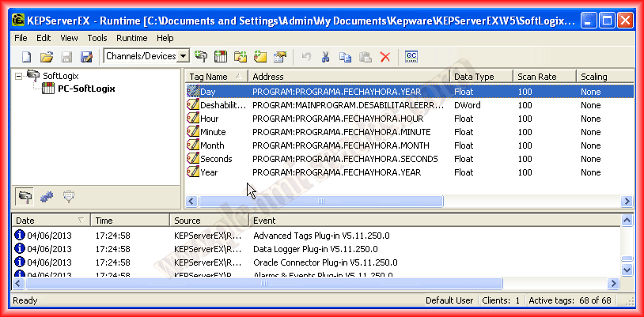The width and height of the screenshot is (644, 317).
Task: Click the Cut scissors icon
Action: (325, 56)
